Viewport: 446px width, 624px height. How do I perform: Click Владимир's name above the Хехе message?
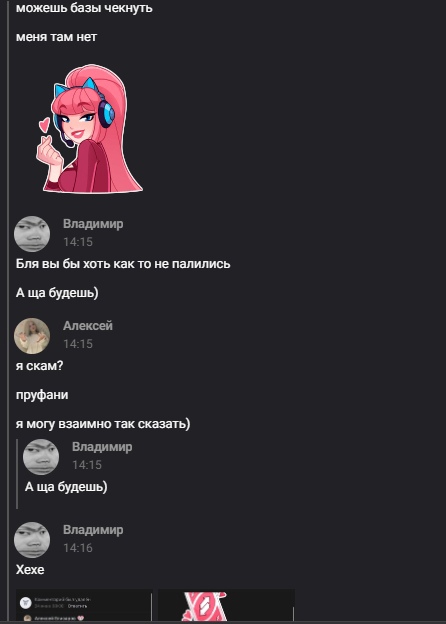[x=93, y=530]
